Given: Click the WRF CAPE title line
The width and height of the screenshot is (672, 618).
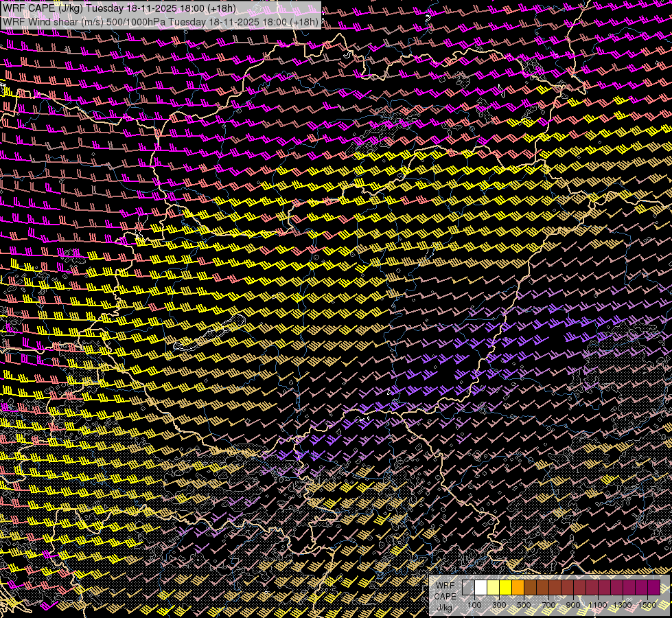Looking at the screenshot, I should tap(119, 8).
